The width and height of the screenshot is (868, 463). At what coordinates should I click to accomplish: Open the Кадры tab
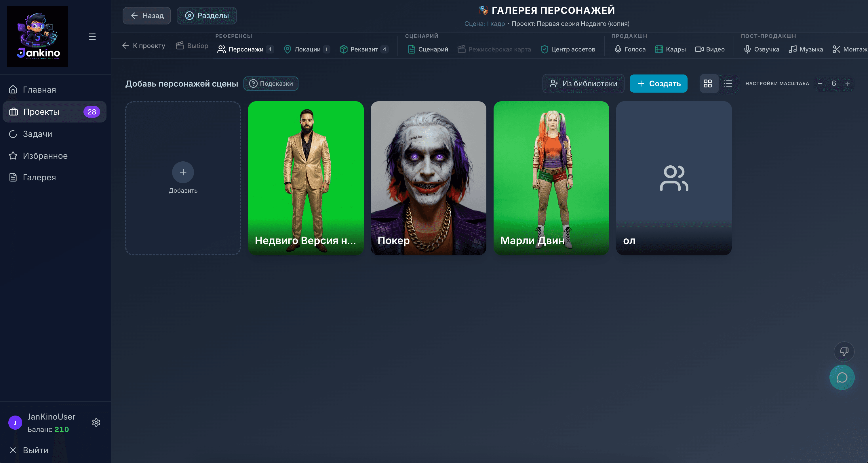click(670, 49)
